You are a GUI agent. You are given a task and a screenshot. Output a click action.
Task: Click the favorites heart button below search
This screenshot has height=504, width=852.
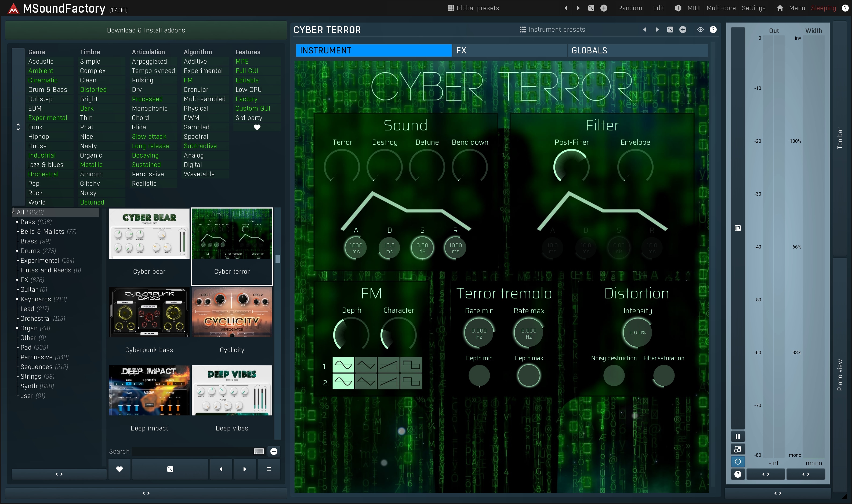(x=119, y=469)
